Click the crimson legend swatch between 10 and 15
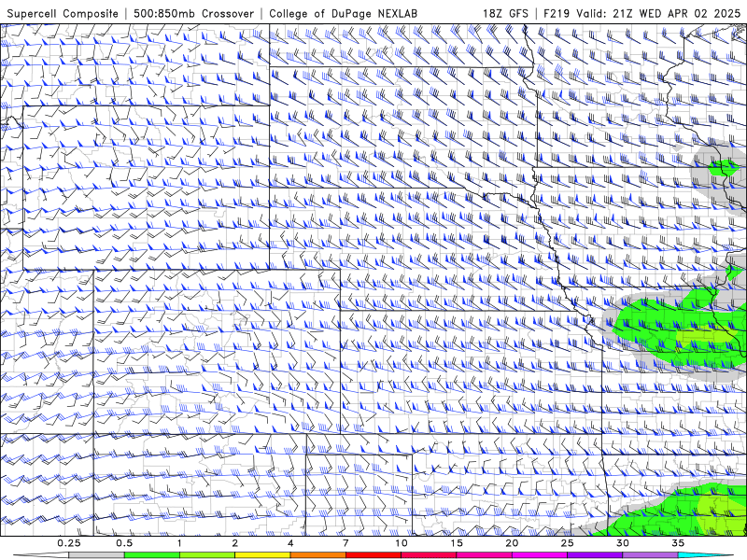This screenshot has width=747, height=560. coord(429,555)
